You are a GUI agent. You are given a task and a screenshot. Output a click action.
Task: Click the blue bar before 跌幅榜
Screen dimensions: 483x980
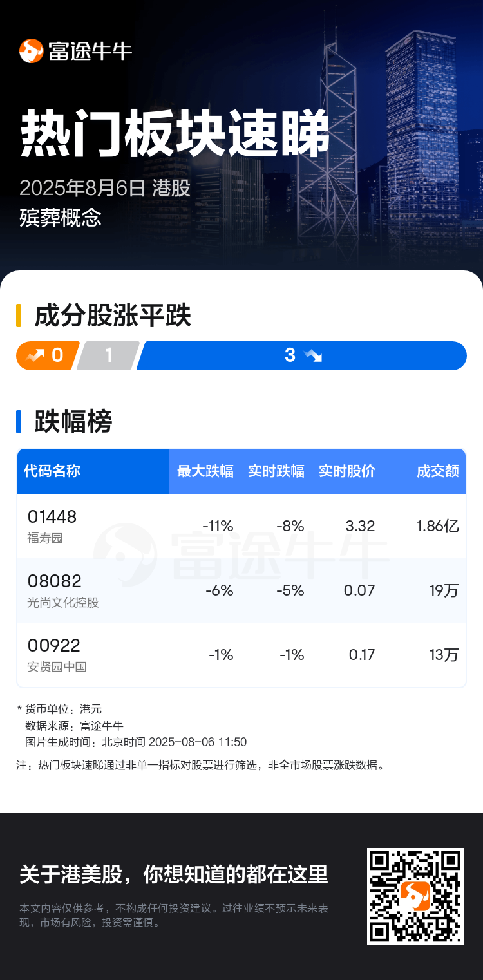[x=19, y=421]
